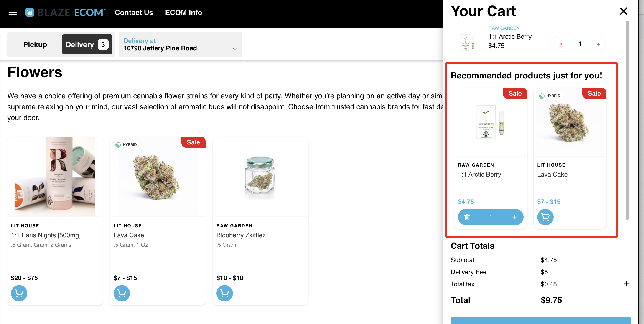Remove recommended Arctic Berry with trash icon
Viewport: 644px width, 324px height.
468,217
